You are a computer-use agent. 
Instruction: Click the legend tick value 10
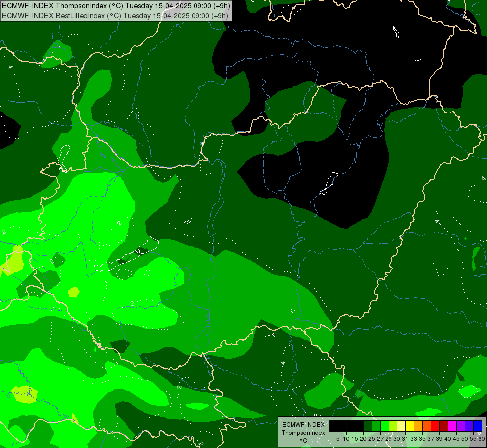click(346, 439)
